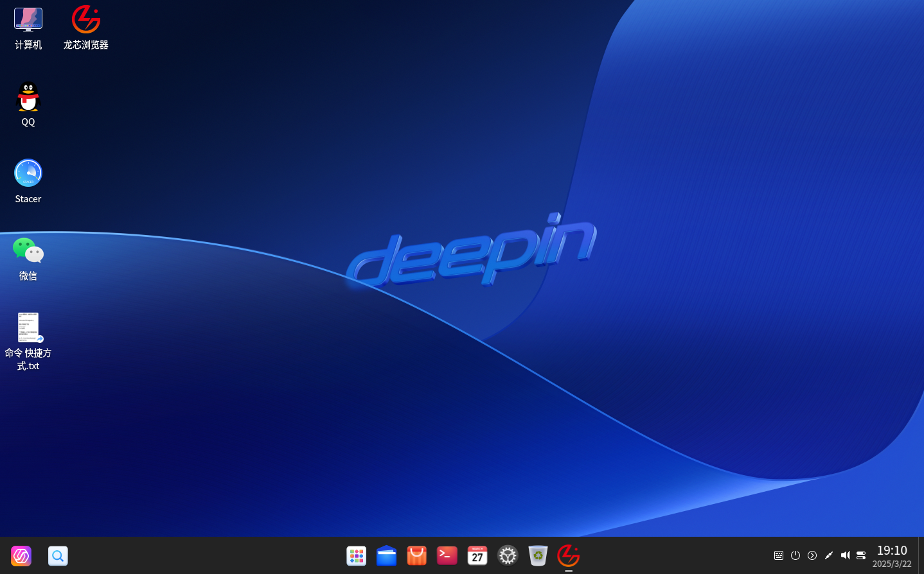Screen dimensions: 924x574
Task: Open the volume speaker tray icon
Action: (846, 555)
